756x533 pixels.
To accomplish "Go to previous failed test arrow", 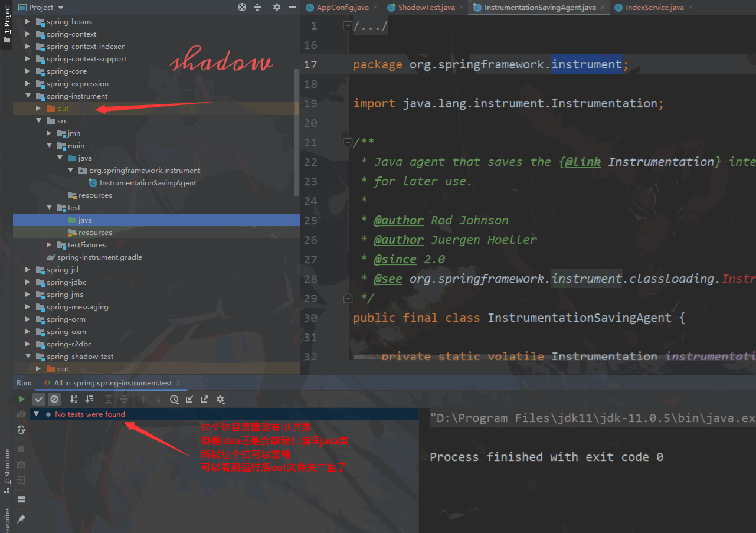I will (x=143, y=400).
